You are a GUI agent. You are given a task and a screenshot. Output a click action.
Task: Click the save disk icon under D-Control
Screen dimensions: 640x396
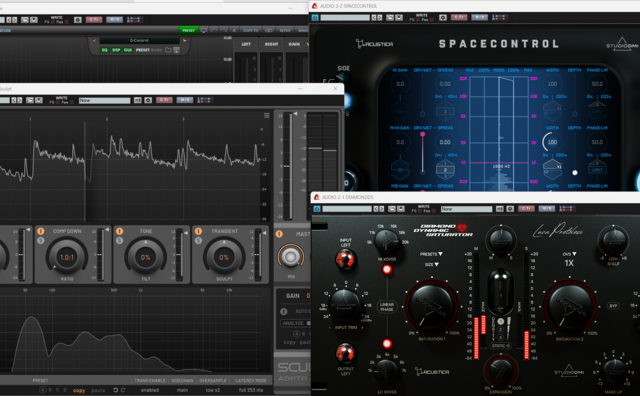[176, 50]
